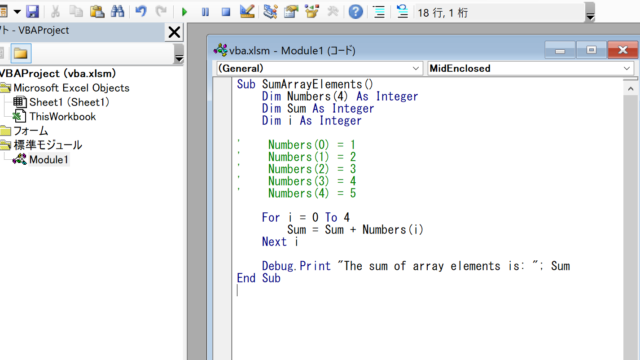The image size is (640, 360).
Task: Click the Find binoculars icon
Action: [118, 11]
